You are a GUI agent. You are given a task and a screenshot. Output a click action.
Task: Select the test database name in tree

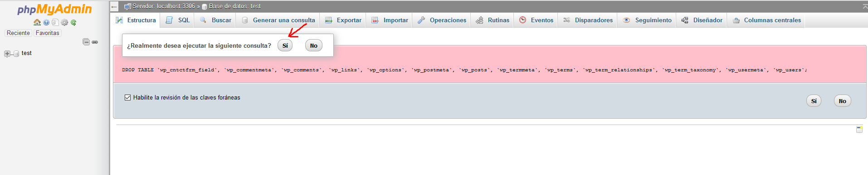click(x=27, y=53)
